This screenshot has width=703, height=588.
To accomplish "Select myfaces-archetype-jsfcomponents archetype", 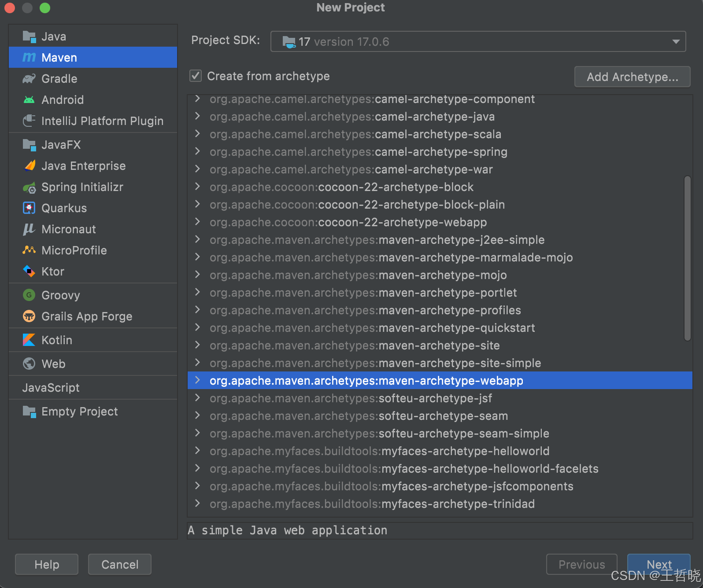I will coord(440,486).
